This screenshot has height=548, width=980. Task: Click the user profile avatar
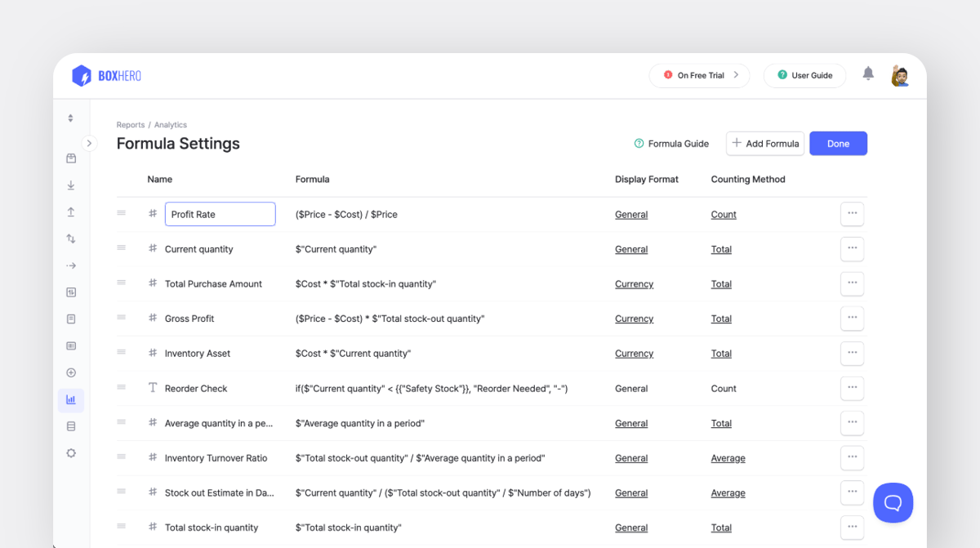pyautogui.click(x=900, y=75)
